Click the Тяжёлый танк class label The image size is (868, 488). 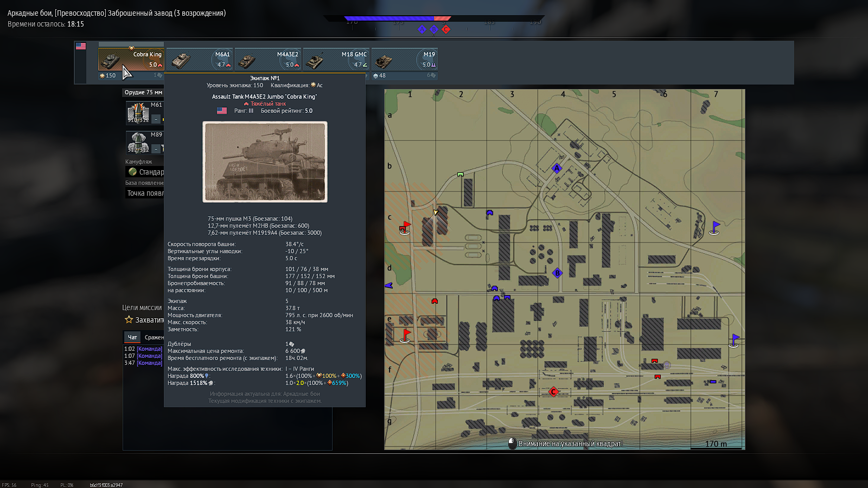click(268, 104)
